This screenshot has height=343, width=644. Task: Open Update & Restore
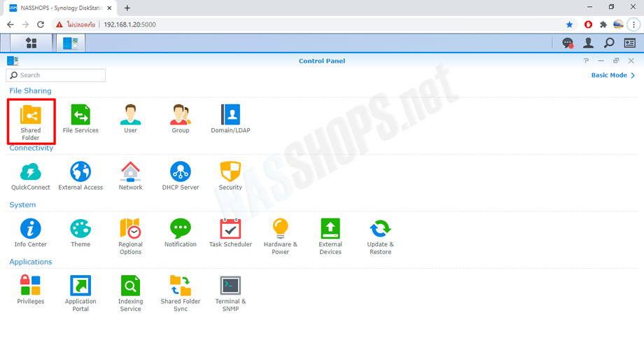(x=380, y=237)
